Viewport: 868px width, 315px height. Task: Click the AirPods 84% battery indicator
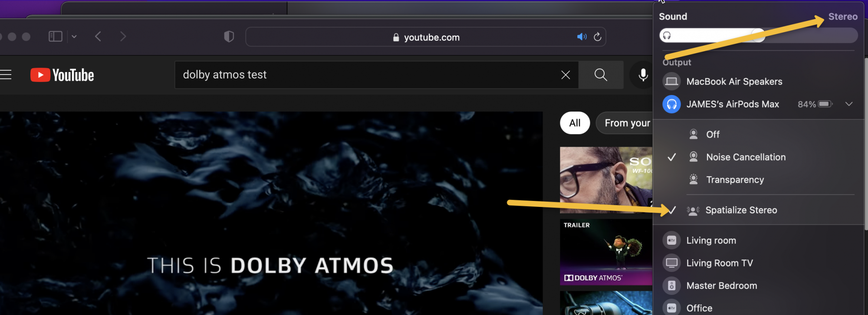click(x=815, y=104)
